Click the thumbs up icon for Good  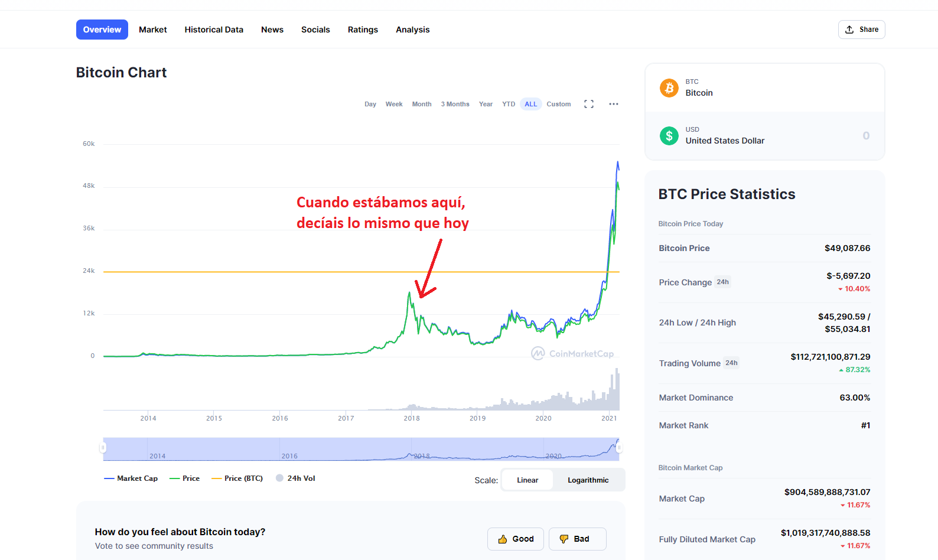coord(503,539)
